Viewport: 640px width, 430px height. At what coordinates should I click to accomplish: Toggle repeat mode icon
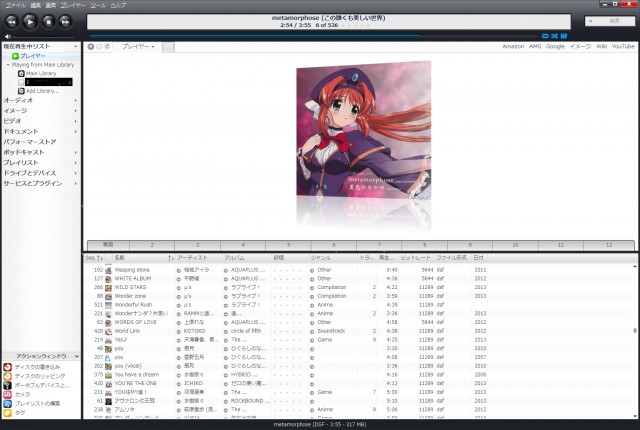[545, 36]
